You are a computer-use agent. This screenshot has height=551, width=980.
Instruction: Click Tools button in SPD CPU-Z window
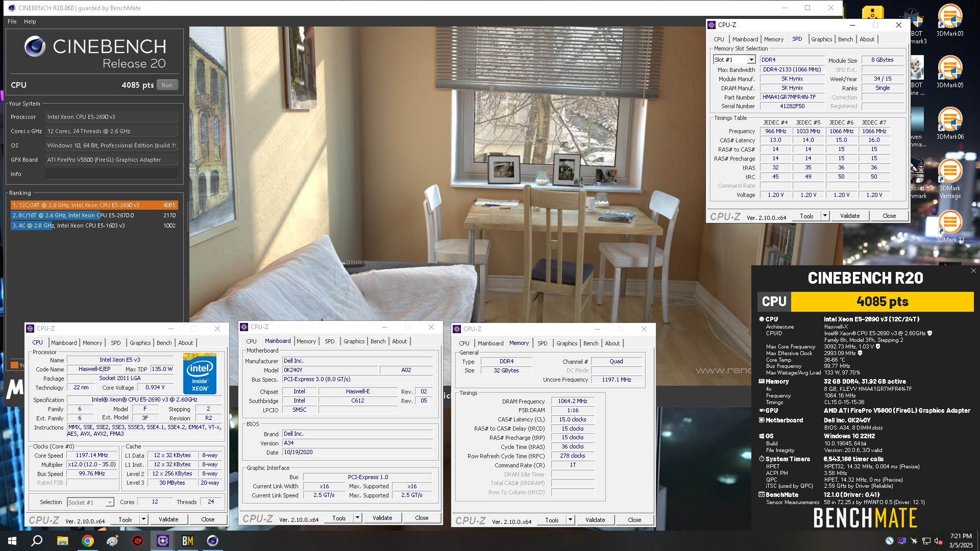pyautogui.click(x=806, y=216)
